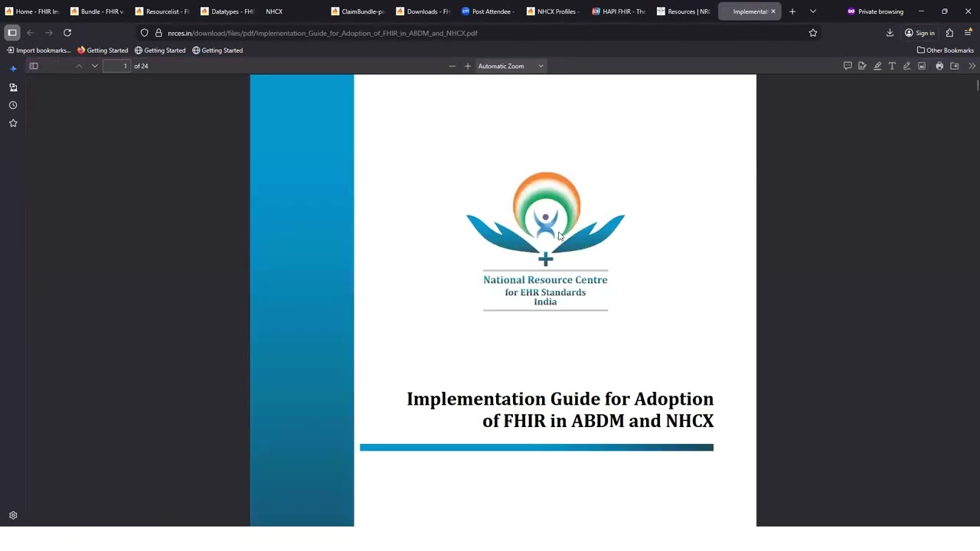
Task: Select the PDF highlight tool
Action: 877,66
